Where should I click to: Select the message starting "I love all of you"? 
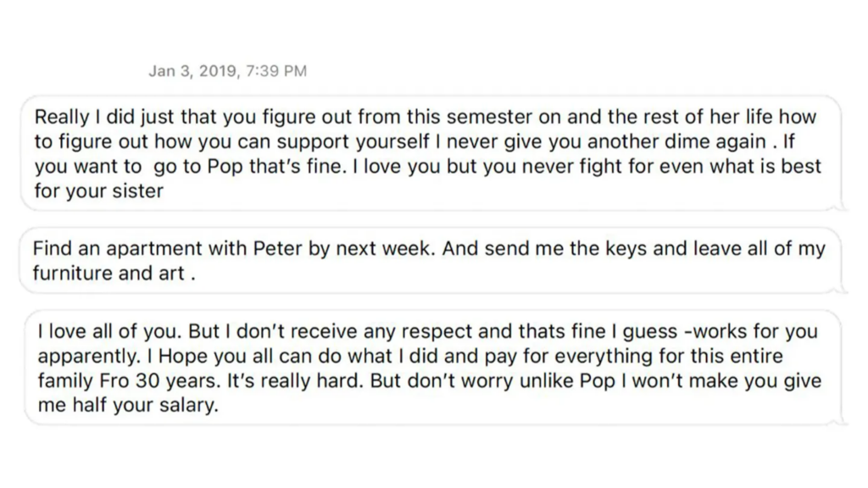tap(428, 368)
